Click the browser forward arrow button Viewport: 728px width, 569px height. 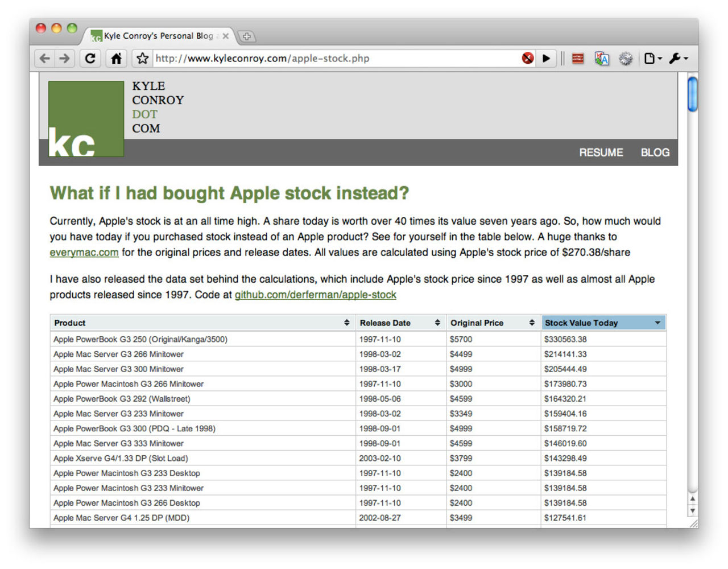click(x=65, y=58)
